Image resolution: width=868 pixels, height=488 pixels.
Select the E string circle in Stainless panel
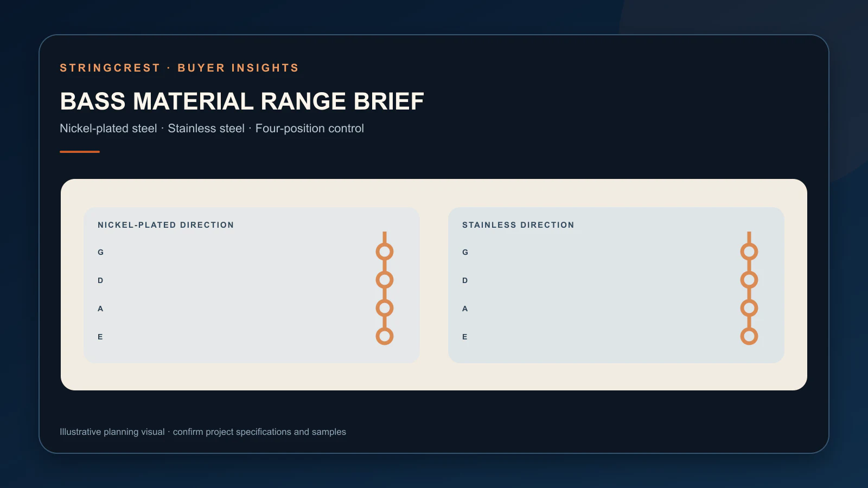pos(749,336)
